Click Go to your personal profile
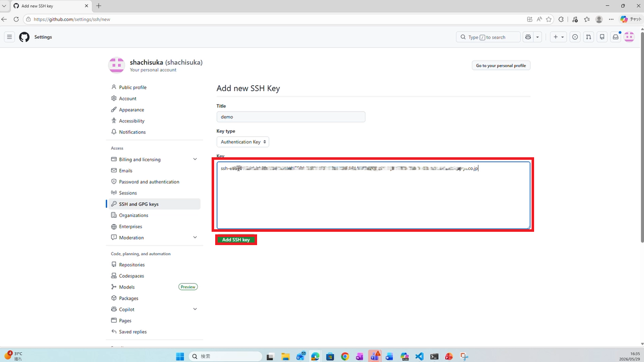 tap(501, 65)
